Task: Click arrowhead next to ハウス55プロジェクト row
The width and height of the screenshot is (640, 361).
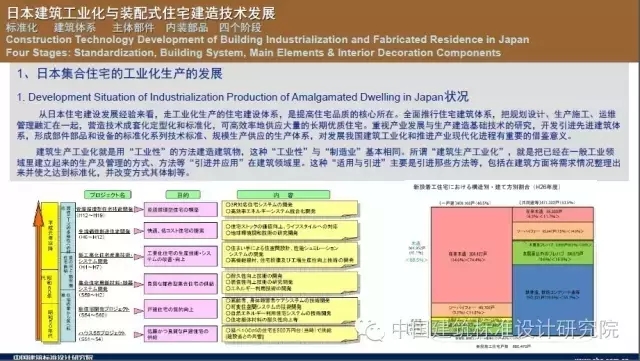Action: tap(139, 334)
